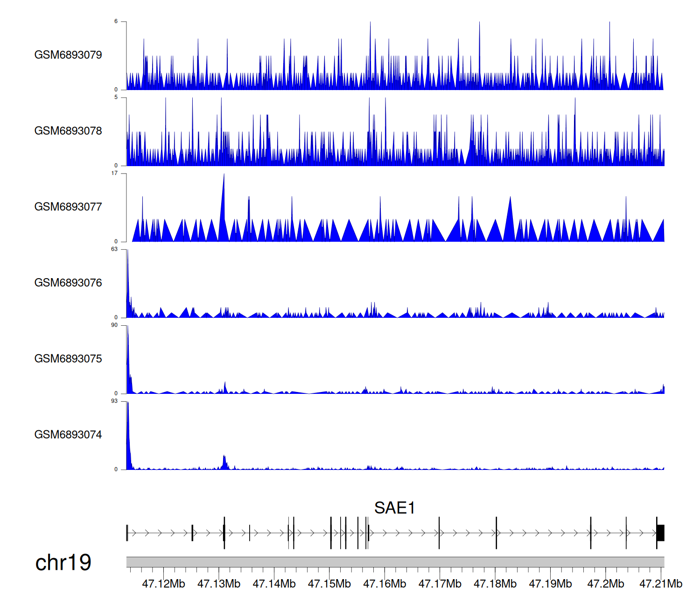700x616 pixels.
Task: Click the chr19 chromosome label
Action: pos(63,563)
